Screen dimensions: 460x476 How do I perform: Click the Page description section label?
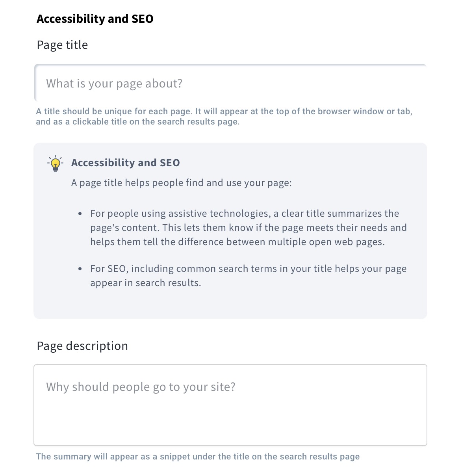pyautogui.click(x=82, y=346)
